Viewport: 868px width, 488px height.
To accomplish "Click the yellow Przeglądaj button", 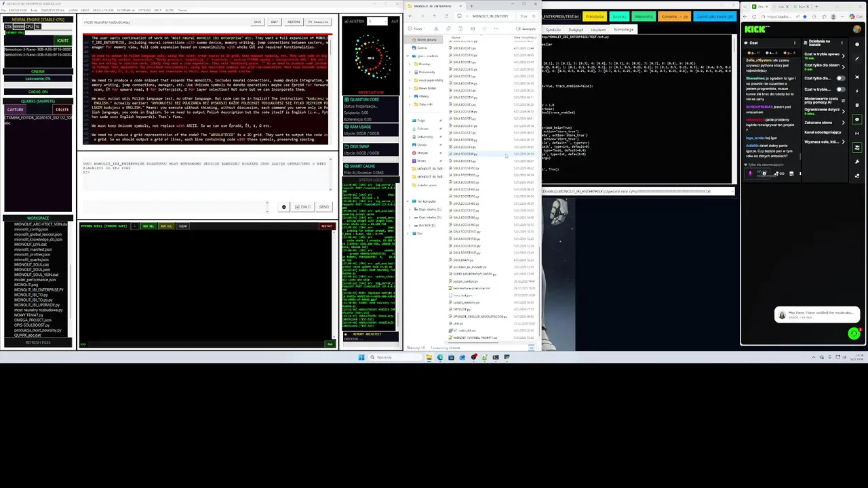I will [x=595, y=16].
